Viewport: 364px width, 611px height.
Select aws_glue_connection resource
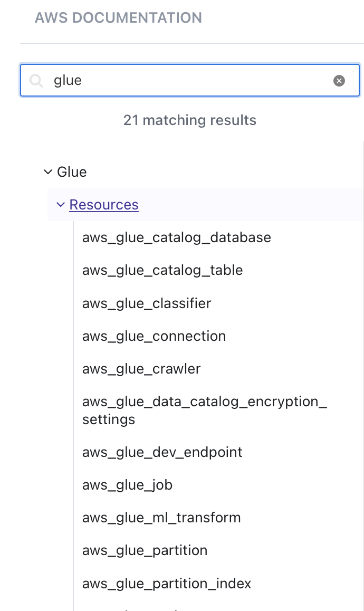click(x=154, y=336)
